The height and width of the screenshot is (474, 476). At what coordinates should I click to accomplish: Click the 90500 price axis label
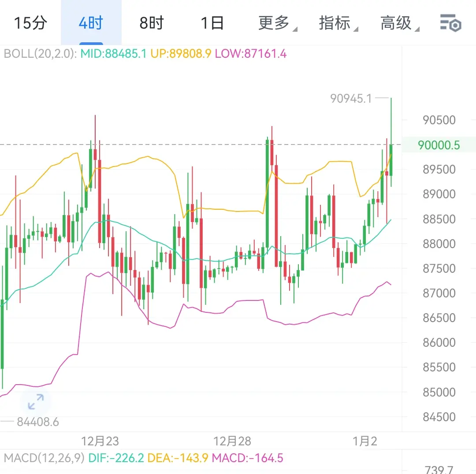[439, 120]
